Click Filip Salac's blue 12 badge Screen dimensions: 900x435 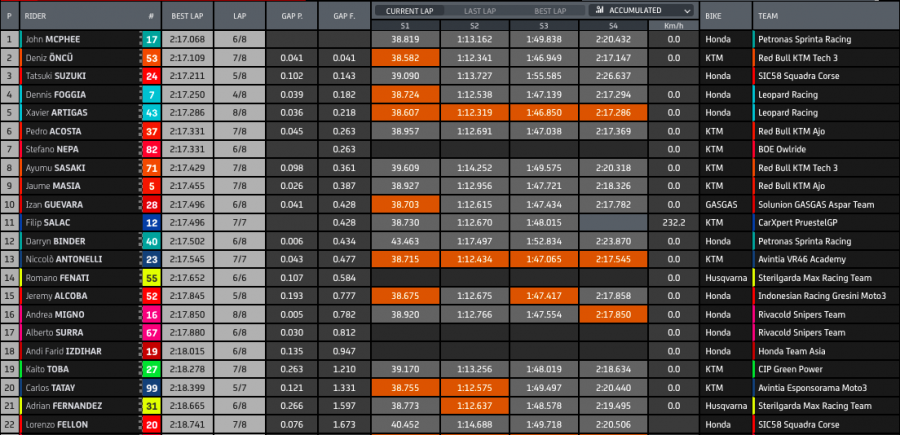tap(151, 222)
